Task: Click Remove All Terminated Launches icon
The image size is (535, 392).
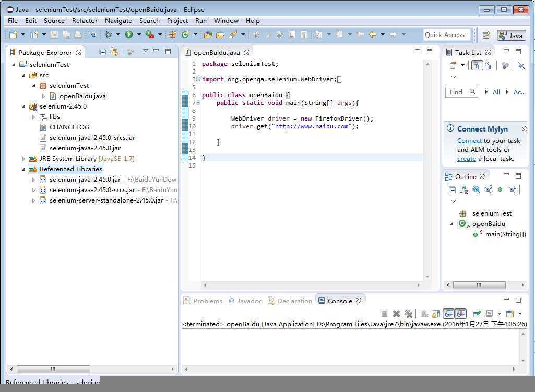Action: coord(408,314)
